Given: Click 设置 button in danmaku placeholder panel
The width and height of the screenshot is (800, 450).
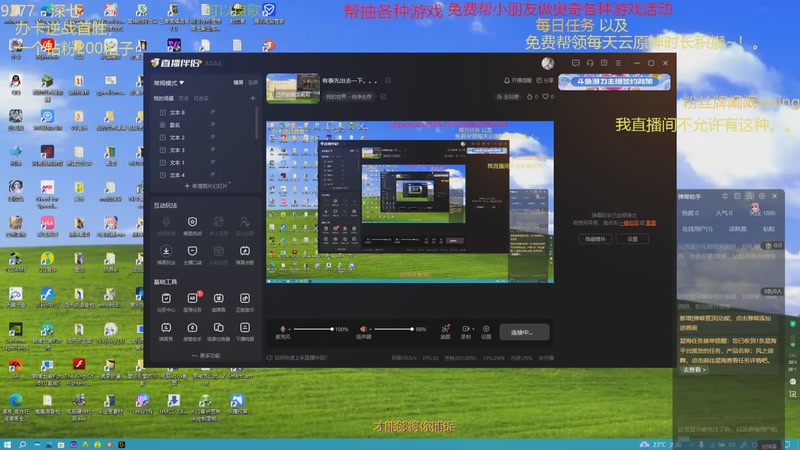Looking at the screenshot, I should click(632, 239).
